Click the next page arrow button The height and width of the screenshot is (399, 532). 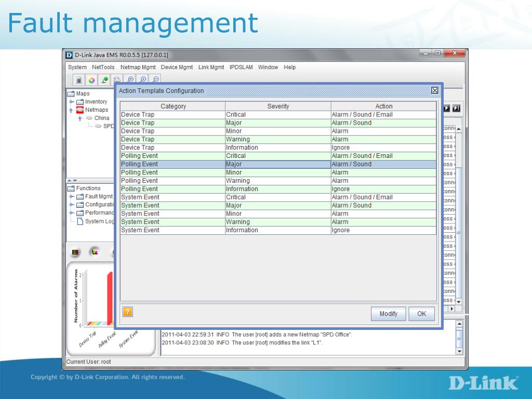446,108
